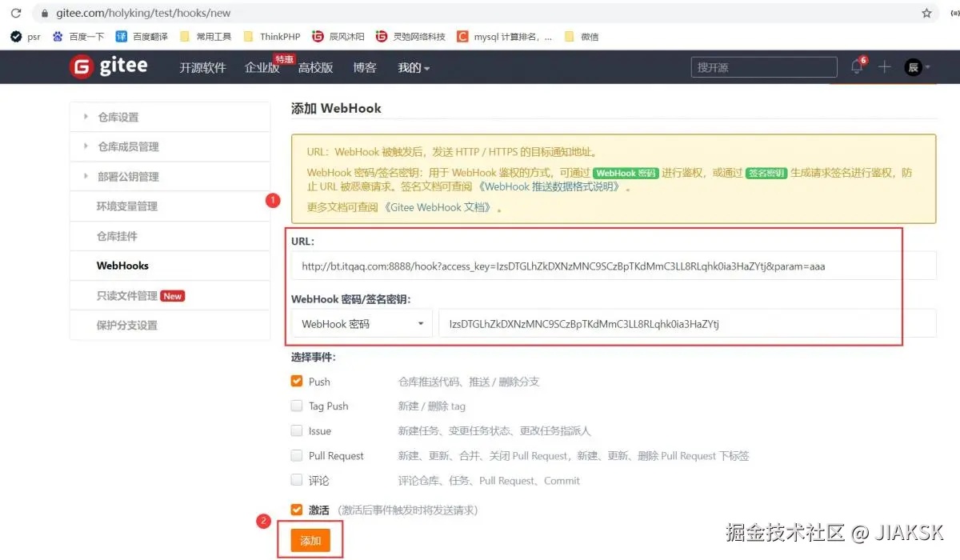The height and width of the screenshot is (560, 960).
Task: Click the browser address bar URL
Action: (143, 14)
